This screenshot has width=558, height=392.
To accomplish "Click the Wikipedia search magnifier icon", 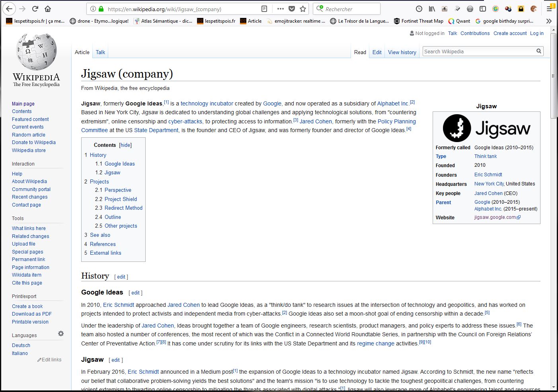I will [x=538, y=51].
